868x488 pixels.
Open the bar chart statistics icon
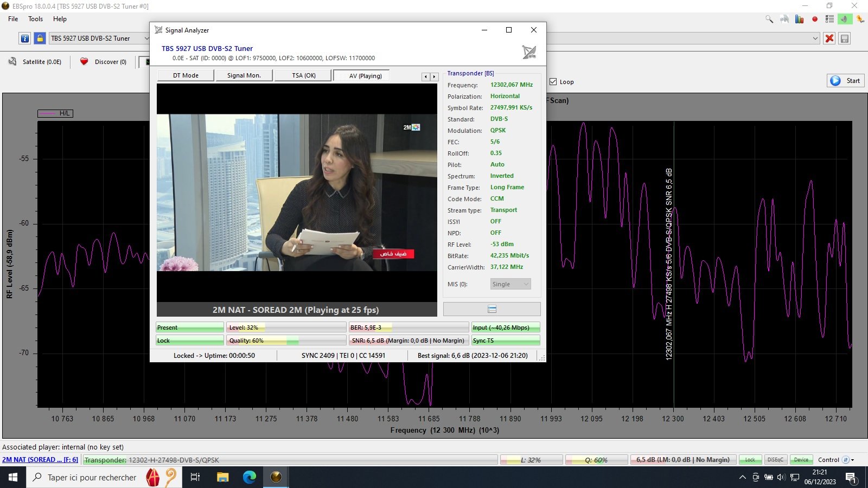tap(799, 19)
